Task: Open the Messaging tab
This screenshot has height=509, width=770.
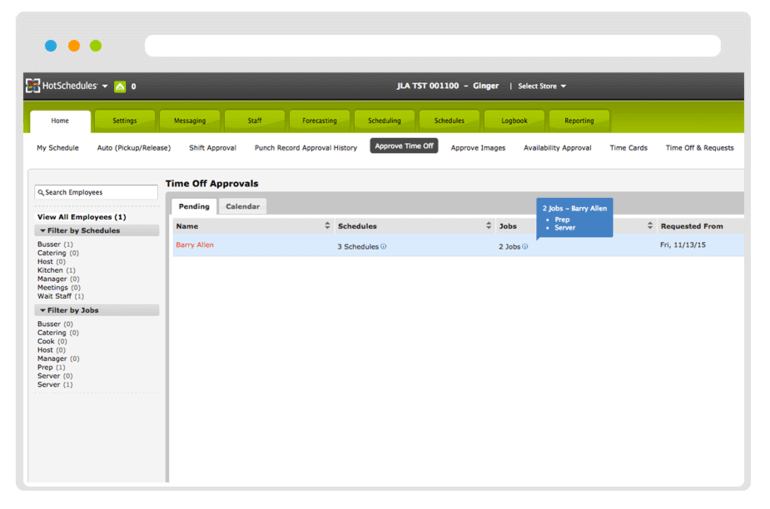Action: coord(190,121)
